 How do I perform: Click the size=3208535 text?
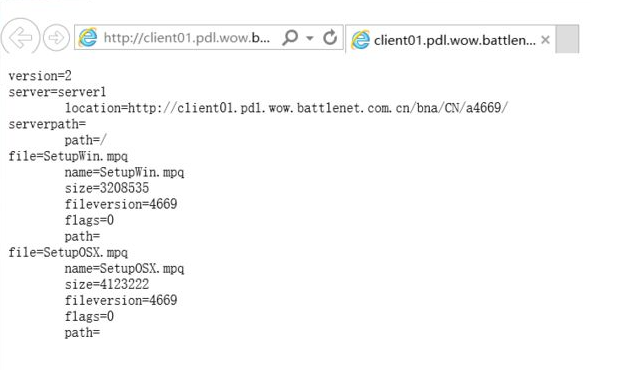(107, 188)
